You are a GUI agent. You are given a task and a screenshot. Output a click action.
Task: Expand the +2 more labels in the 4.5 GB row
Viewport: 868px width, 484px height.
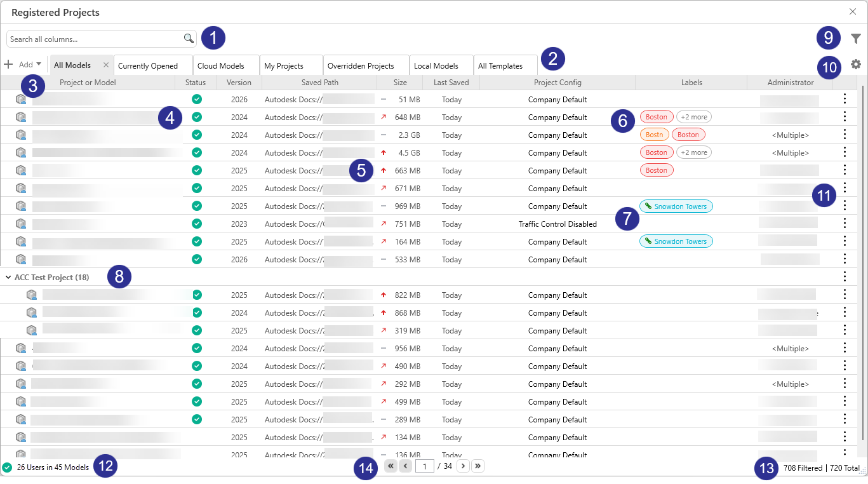pos(693,152)
